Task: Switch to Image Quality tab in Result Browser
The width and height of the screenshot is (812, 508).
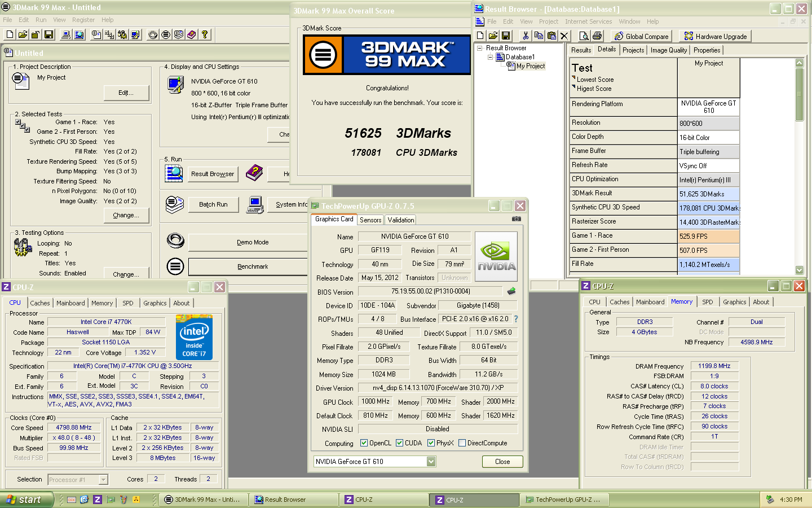Action: point(669,50)
